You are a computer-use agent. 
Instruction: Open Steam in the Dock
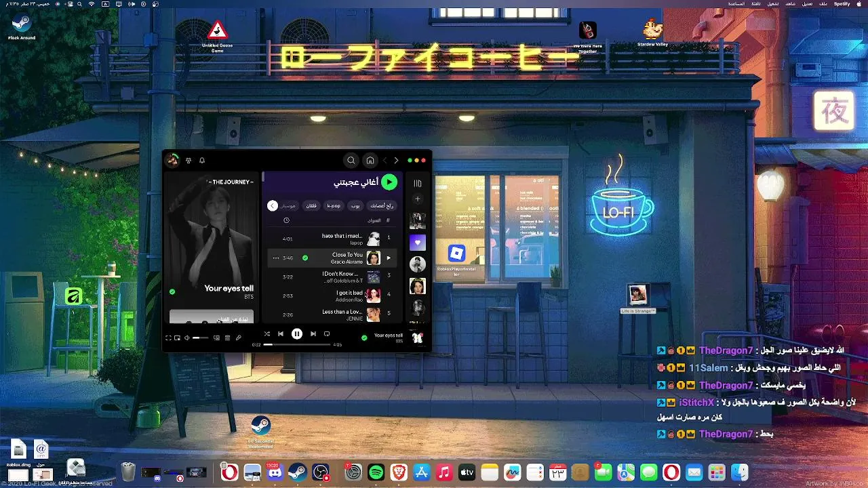pyautogui.click(x=297, y=472)
